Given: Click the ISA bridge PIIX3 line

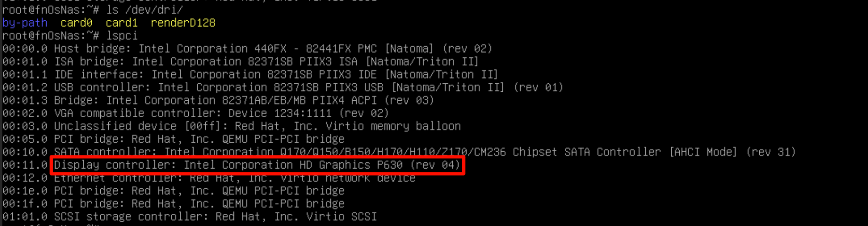Looking at the screenshot, I should pos(241,62).
